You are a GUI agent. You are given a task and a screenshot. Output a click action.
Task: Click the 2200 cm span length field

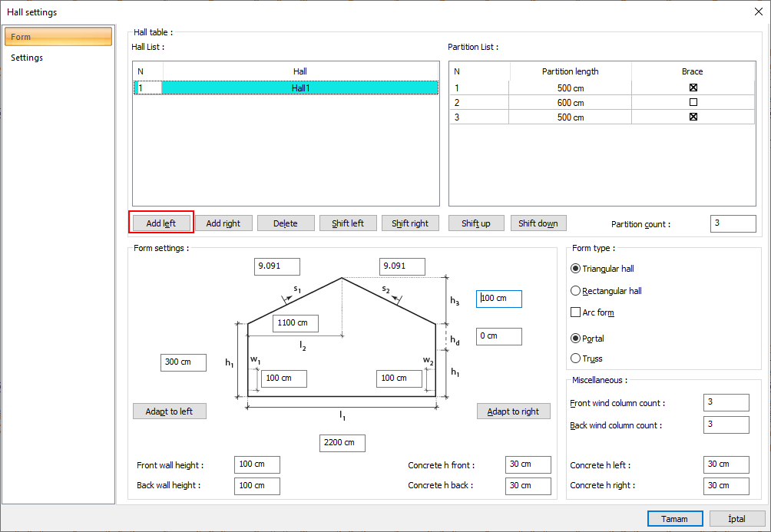[342, 443]
